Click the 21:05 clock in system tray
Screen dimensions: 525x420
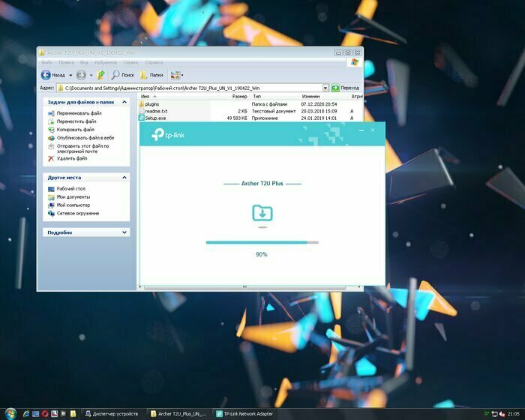[513, 414]
